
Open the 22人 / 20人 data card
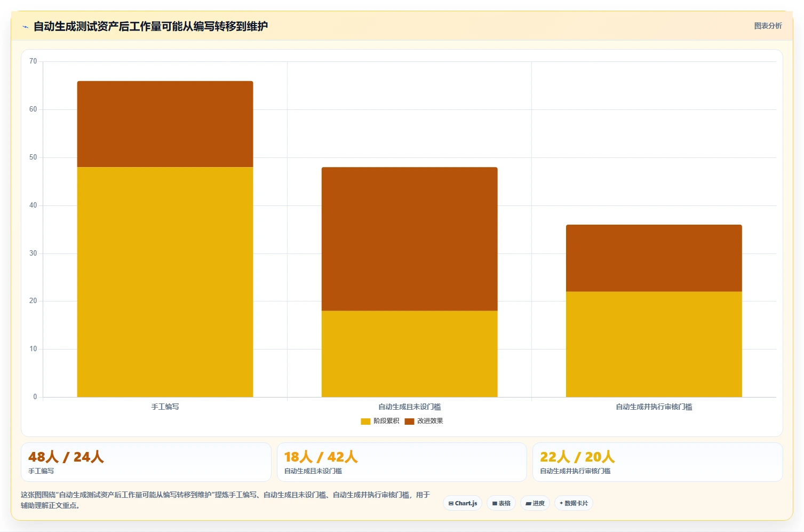[x=657, y=462]
